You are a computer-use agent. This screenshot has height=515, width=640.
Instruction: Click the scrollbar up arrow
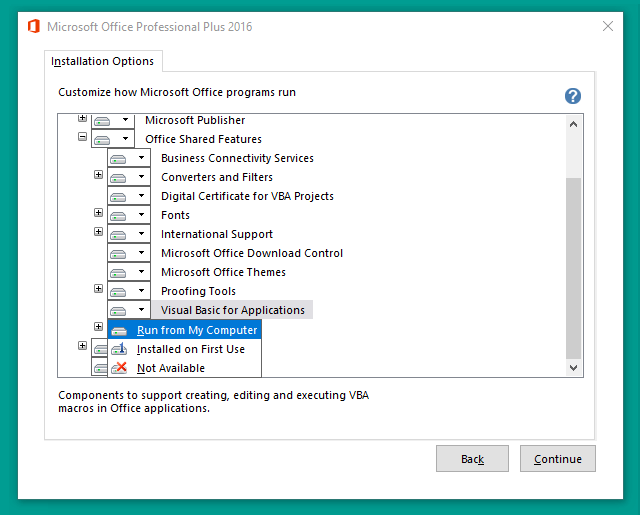[x=573, y=124]
